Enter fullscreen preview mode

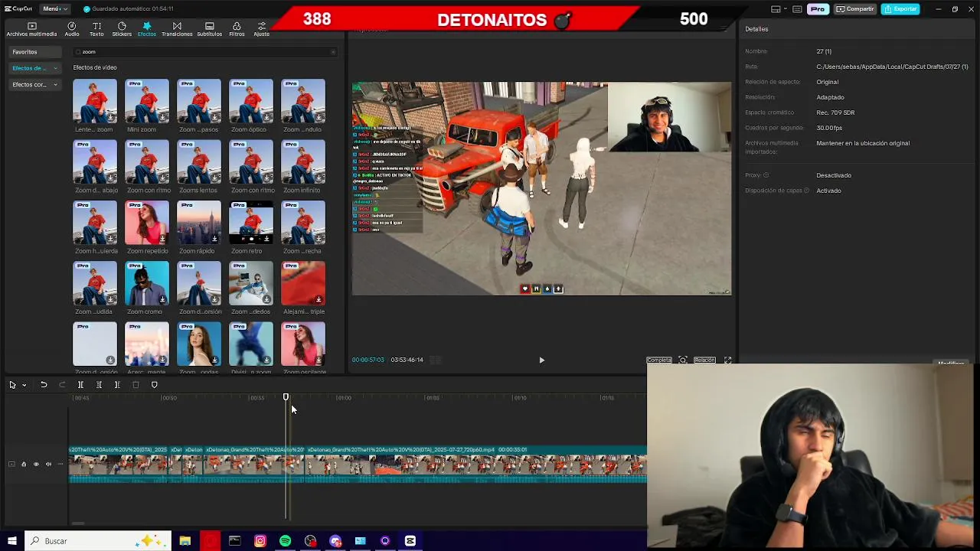pyautogui.click(x=727, y=360)
